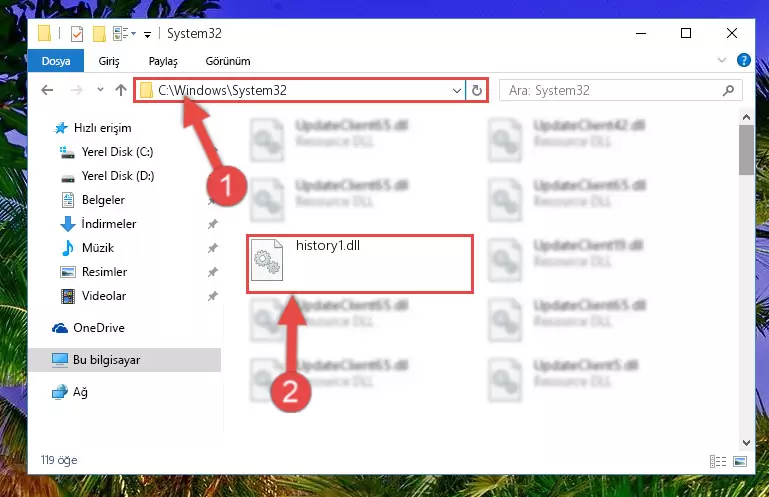Select Bu bilgisayar in navigation pane
This screenshot has height=497, width=769.
(125, 360)
